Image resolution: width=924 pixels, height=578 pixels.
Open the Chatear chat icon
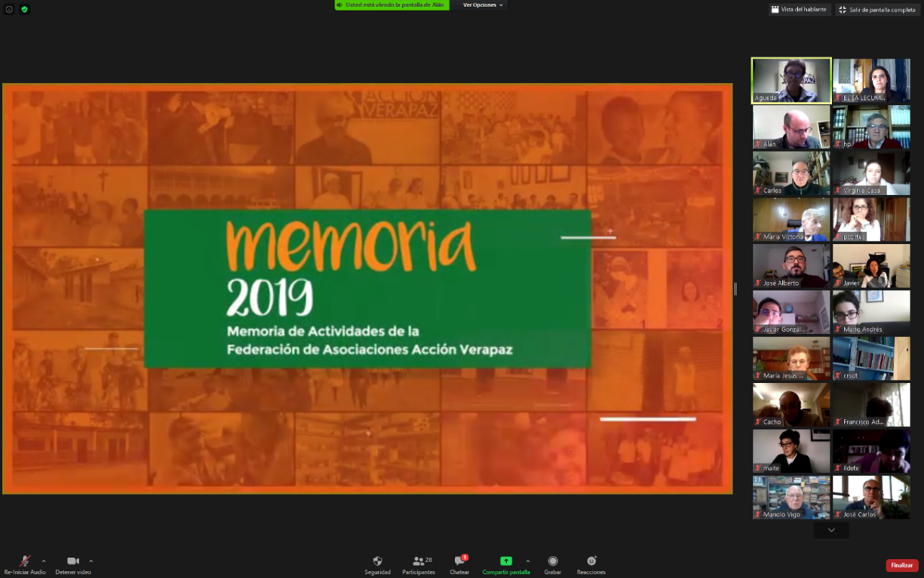coord(459,562)
